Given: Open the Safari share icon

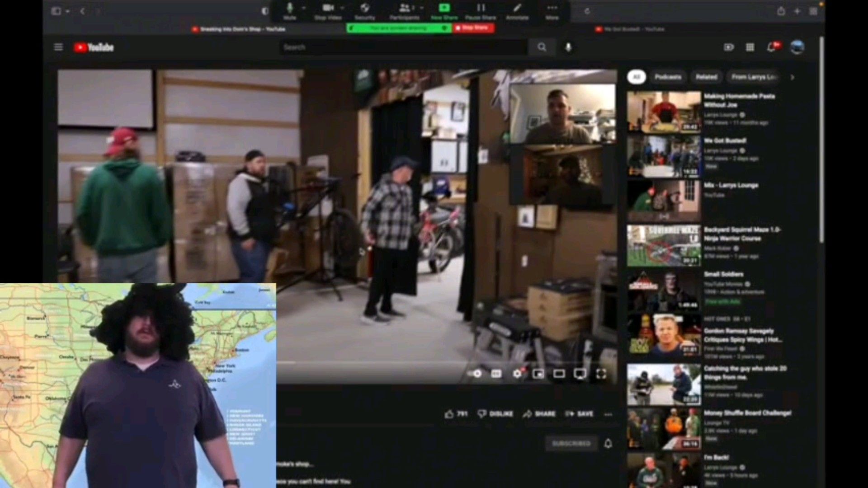Looking at the screenshot, I should [781, 11].
